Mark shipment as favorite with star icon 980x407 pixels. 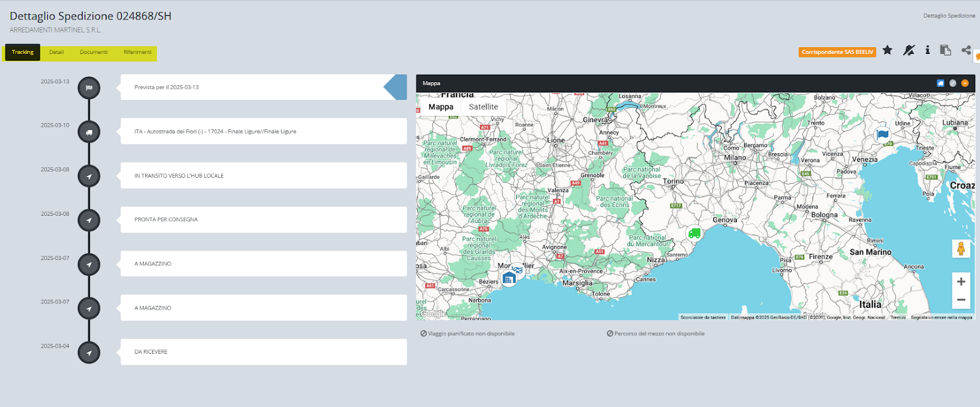coord(888,50)
